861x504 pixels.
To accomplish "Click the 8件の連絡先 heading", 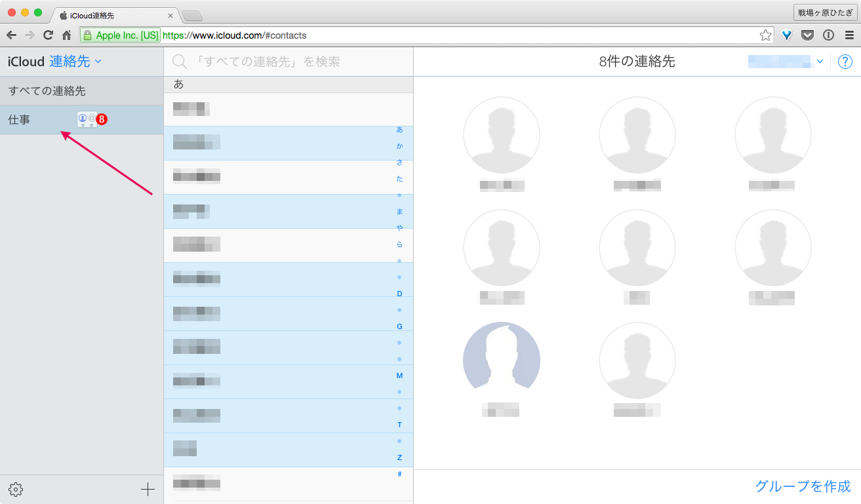I will click(637, 62).
